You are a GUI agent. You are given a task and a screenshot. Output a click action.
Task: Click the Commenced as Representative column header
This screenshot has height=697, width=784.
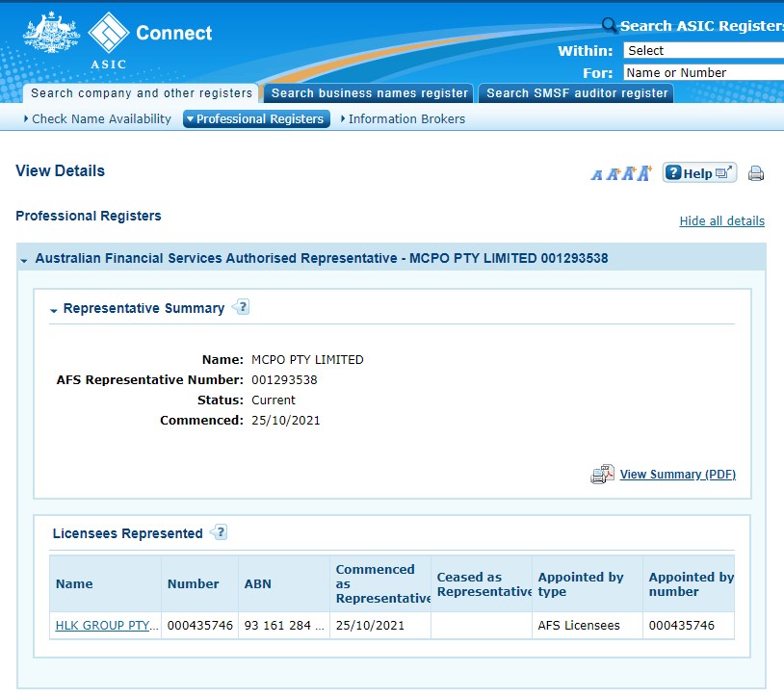[x=380, y=583]
